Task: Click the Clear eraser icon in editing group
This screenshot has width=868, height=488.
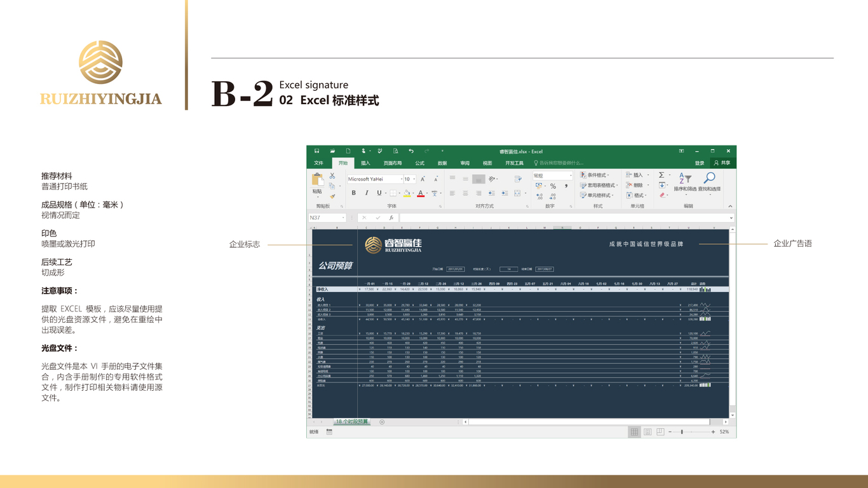Action: click(663, 195)
